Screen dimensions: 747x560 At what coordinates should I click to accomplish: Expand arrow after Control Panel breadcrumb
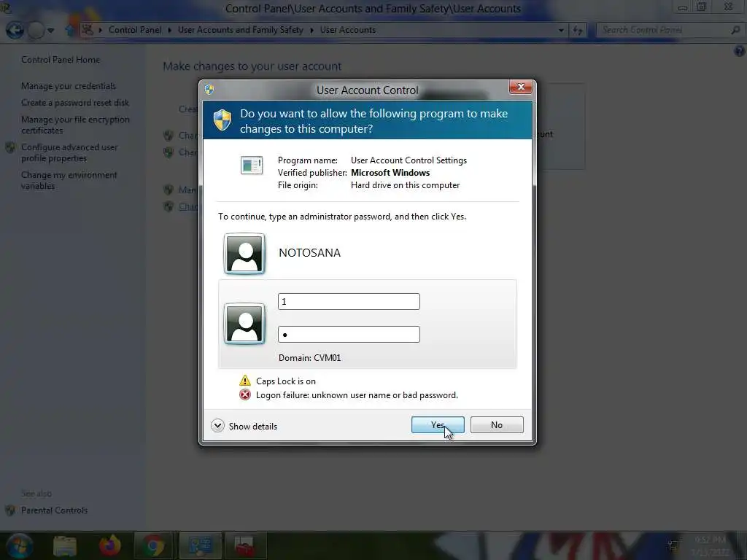169,30
